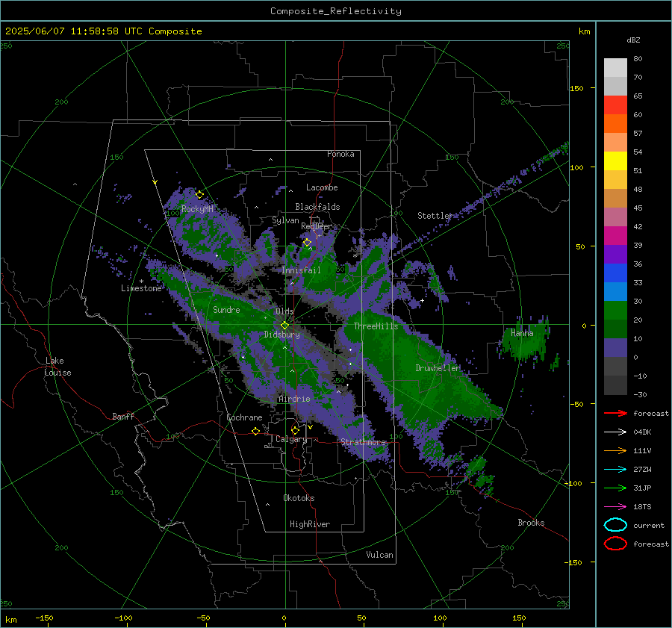Click the Cochrane city label
Viewport: 672px width, 628px height.
244,417
